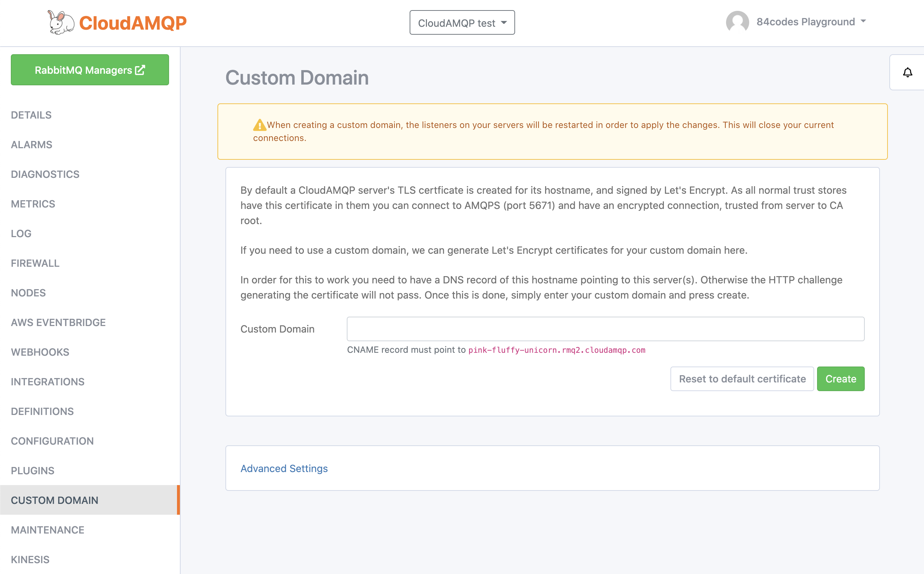Select the METRICS sidebar menu item
The height and width of the screenshot is (574, 924).
[33, 204]
